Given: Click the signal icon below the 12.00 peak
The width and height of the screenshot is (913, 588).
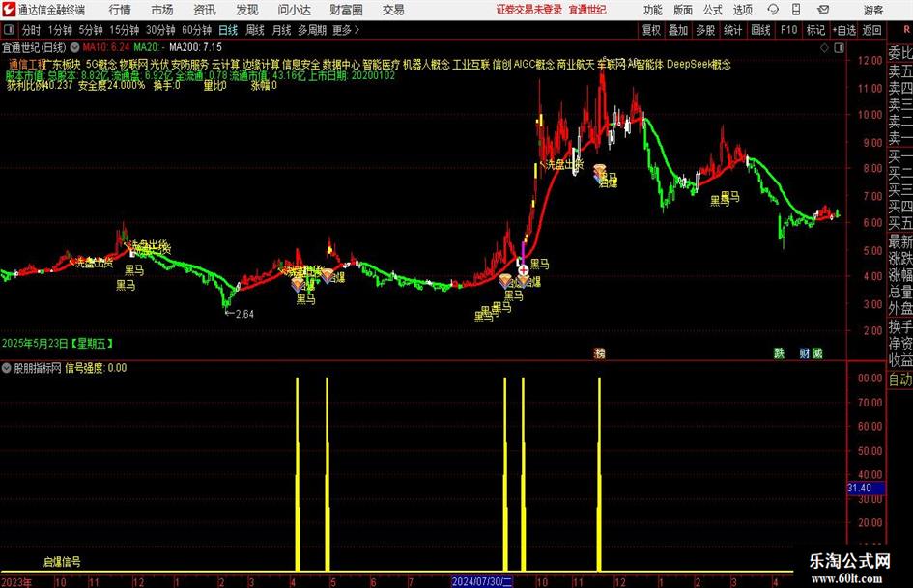Looking at the screenshot, I should coord(600,172).
